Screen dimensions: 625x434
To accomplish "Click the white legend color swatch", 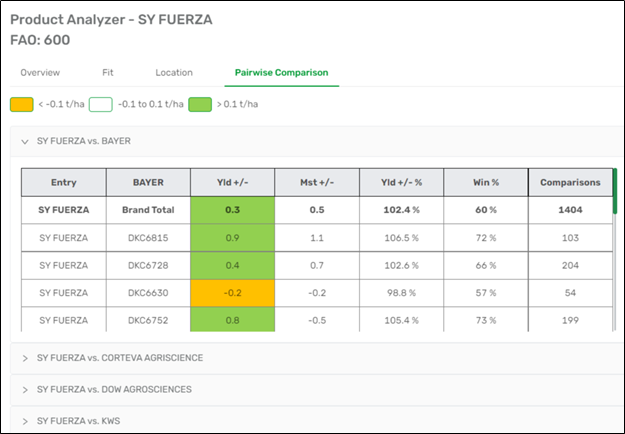I will pyautogui.click(x=99, y=104).
